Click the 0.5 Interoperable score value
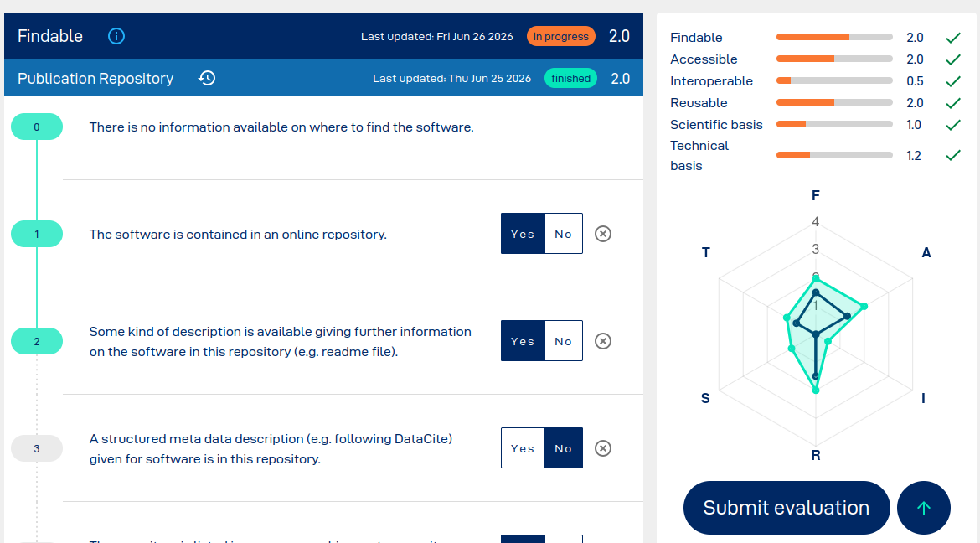This screenshot has height=543, width=980. pos(915,81)
